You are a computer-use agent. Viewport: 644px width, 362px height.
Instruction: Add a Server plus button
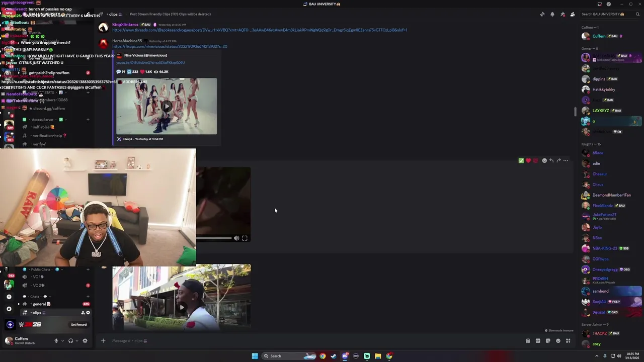(9, 297)
